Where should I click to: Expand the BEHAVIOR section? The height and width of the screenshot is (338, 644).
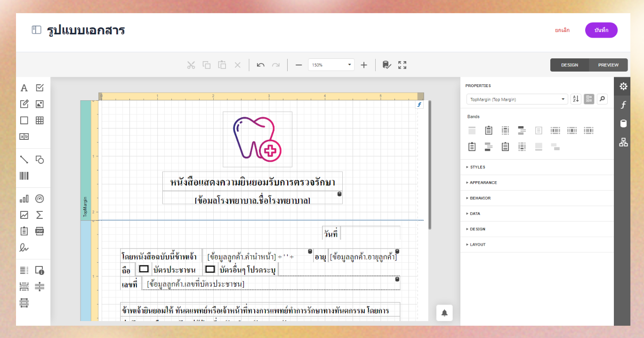pyautogui.click(x=537, y=198)
